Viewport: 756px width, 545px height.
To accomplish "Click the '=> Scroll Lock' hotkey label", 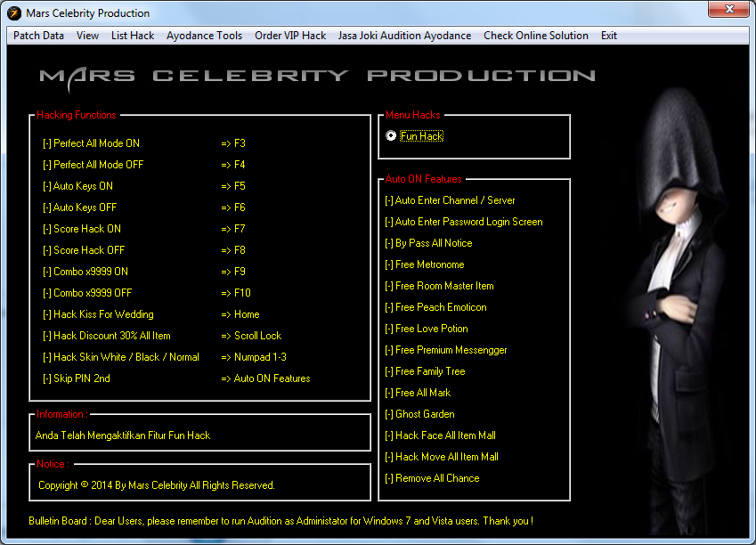I will pyautogui.click(x=251, y=336).
